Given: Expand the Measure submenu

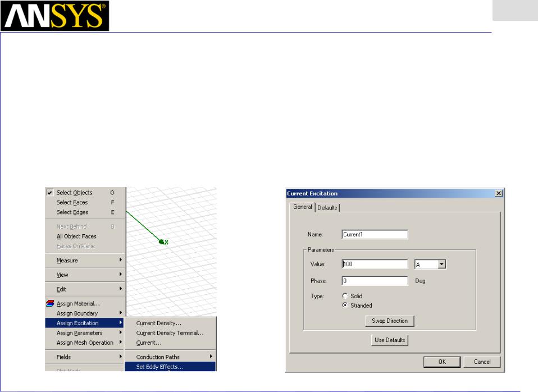Looking at the screenshot, I should coord(84,261).
